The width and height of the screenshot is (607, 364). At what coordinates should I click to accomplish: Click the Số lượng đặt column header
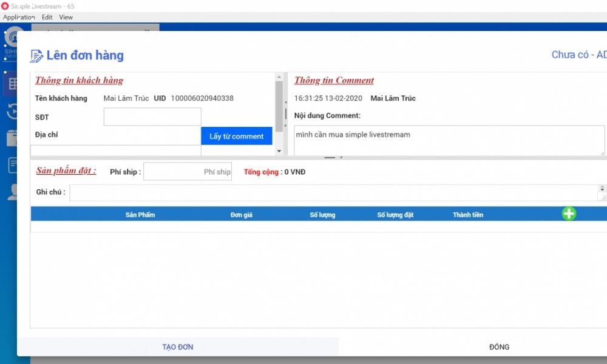(395, 215)
